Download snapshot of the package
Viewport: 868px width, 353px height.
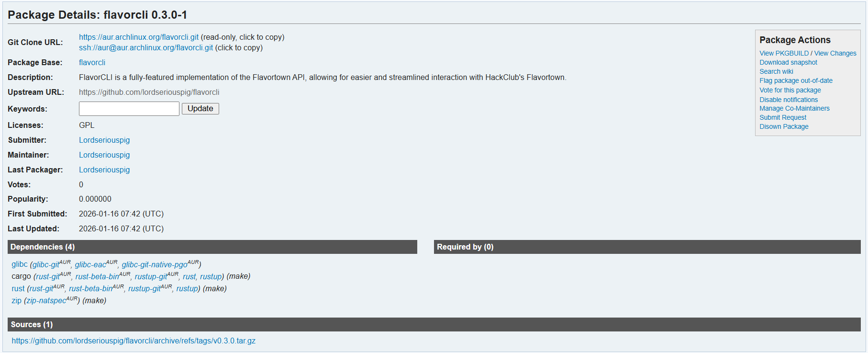[x=788, y=62]
